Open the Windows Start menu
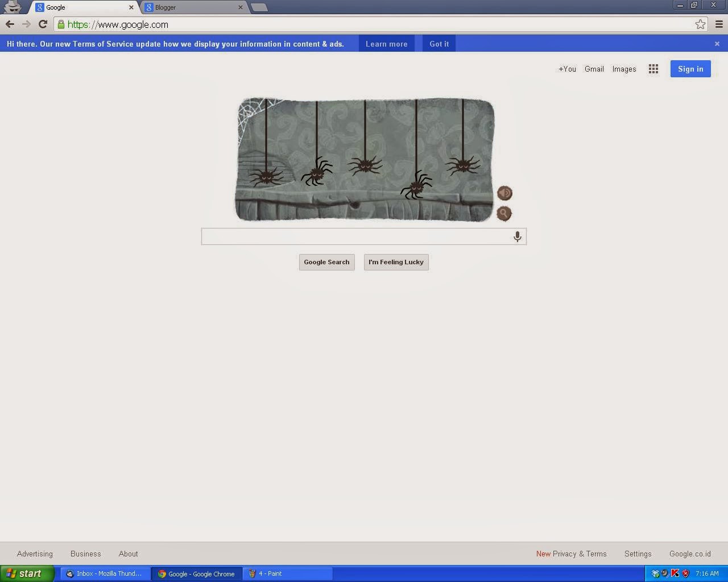Viewport: 728px width, 582px height. pos(27,573)
